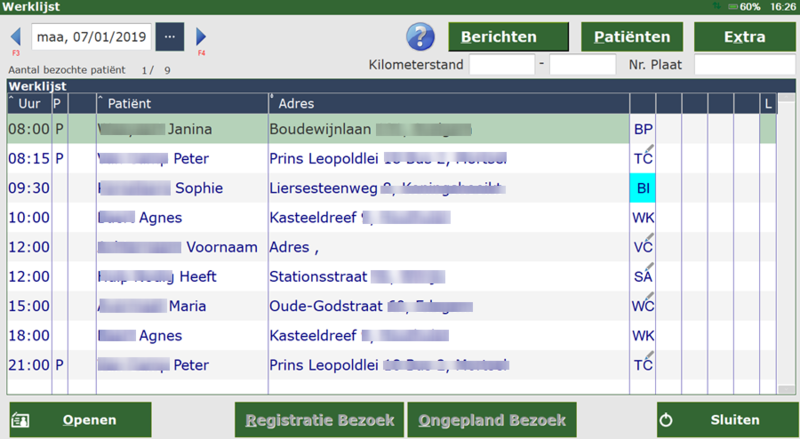800x439 pixels.
Task: Click the SA code for Stationsstraat row
Action: coord(642,276)
